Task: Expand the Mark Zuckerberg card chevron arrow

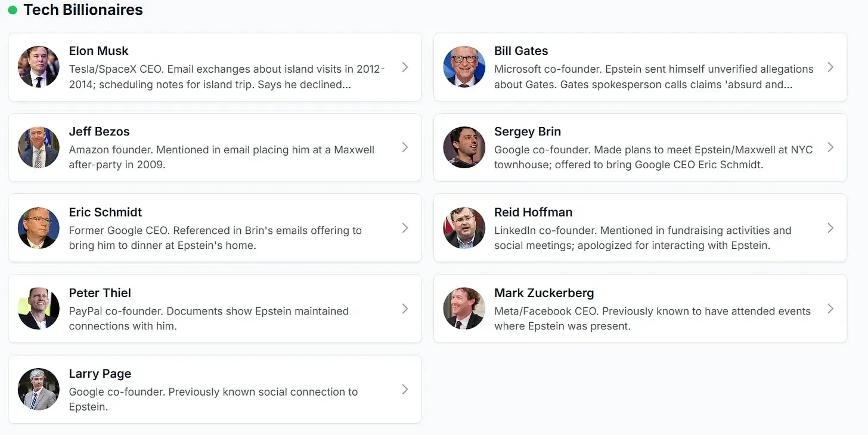Action: (x=830, y=308)
